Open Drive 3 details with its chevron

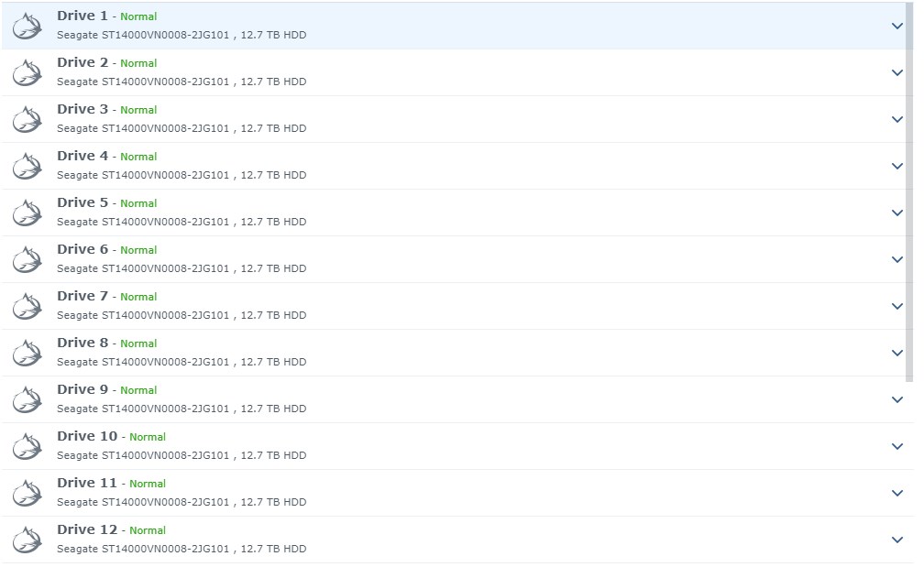click(896, 119)
